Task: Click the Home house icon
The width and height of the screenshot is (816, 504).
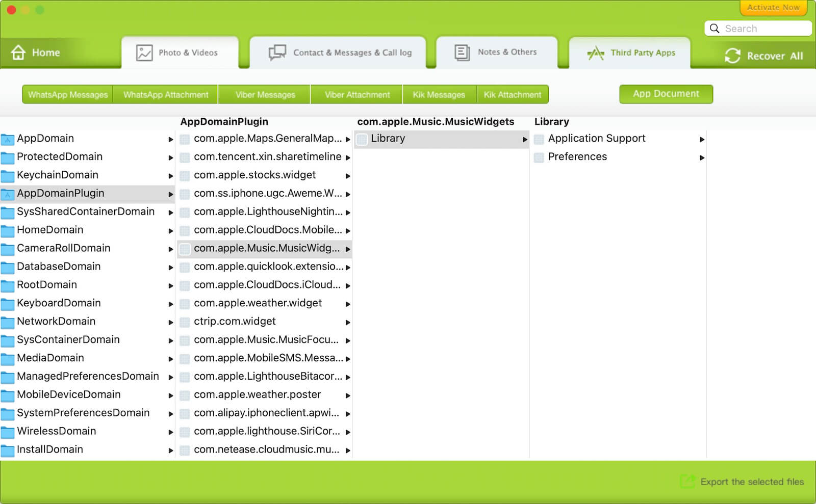Action: (18, 52)
